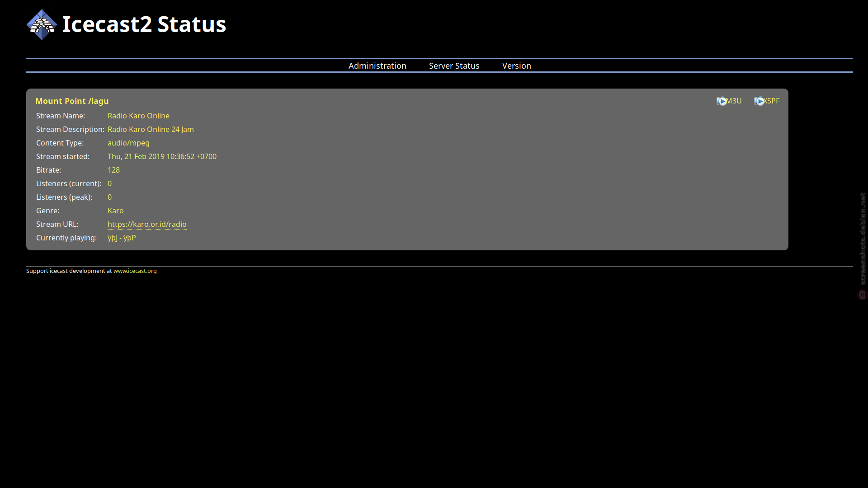
Task: Click the XSPF playlist play icon
Action: pyautogui.click(x=759, y=101)
